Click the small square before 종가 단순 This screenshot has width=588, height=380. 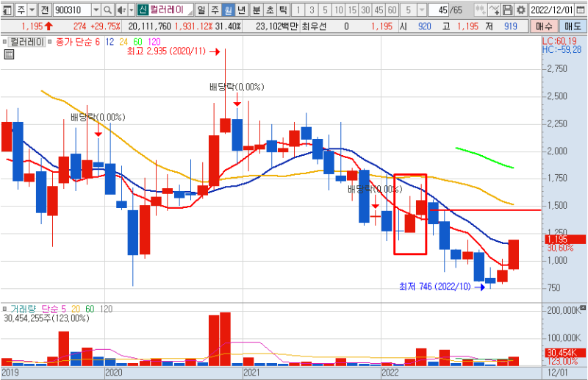50,42
